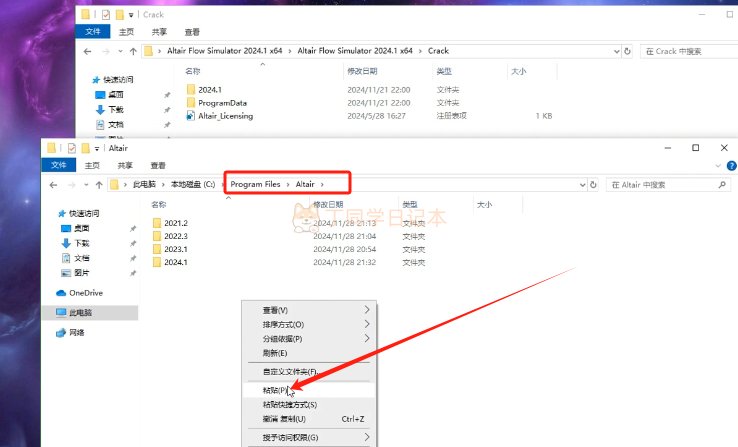Go back in the Altair window

pos(53,185)
